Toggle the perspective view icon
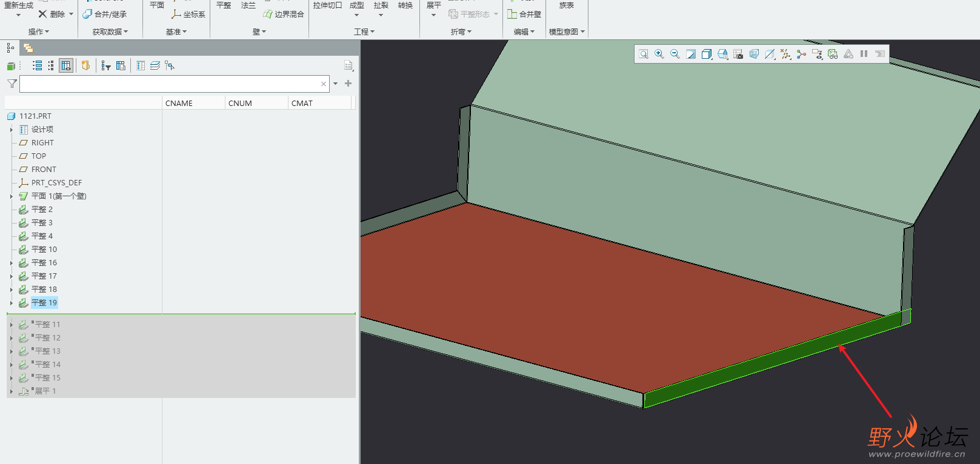This screenshot has height=464, width=980. coord(754,54)
